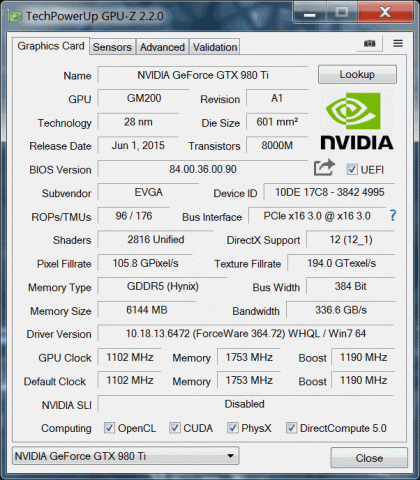Click the NVIDIA logo image
This screenshot has height=480, width=420.
[356, 121]
